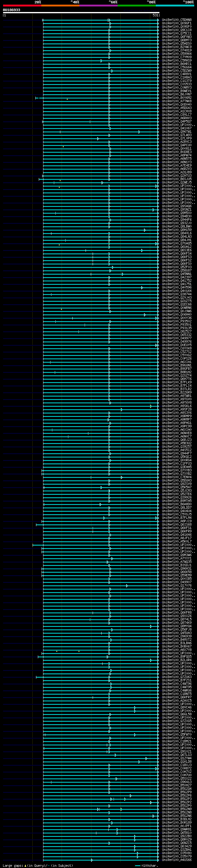This screenshot has width=197, height=868.
Task: Click the red 20% identity color bar
Action: point(22,6)
